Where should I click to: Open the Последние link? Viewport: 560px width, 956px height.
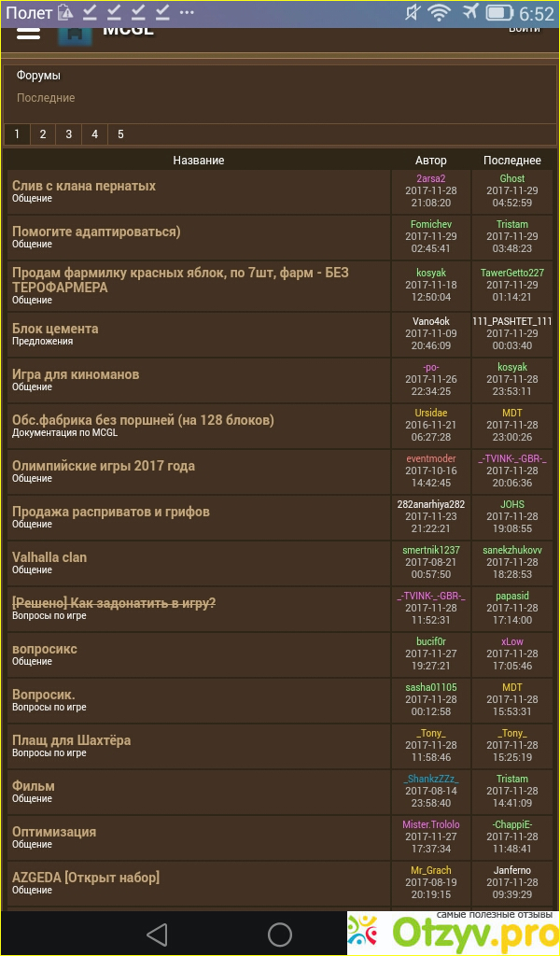46,98
